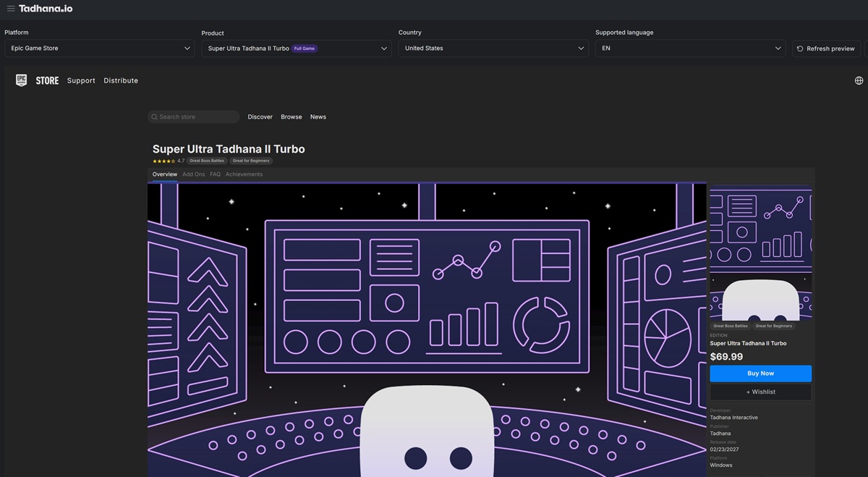Switch to the Overview tab
The height and width of the screenshot is (477, 868).
(x=165, y=174)
